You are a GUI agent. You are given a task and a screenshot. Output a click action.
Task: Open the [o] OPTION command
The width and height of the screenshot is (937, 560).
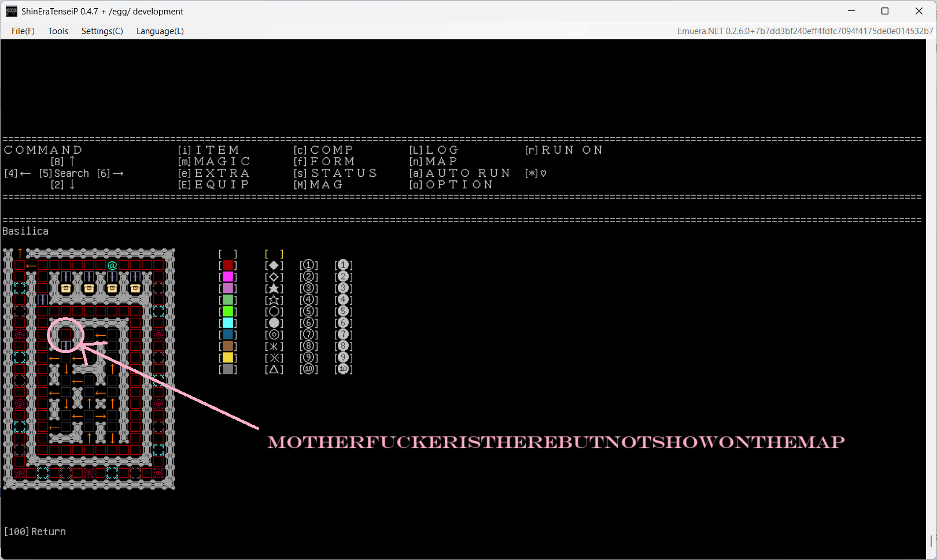point(451,184)
